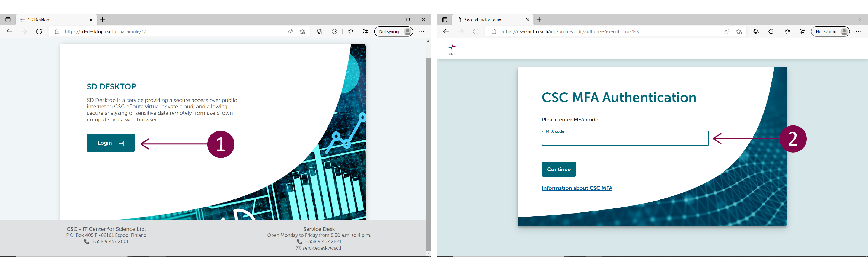Screen dimensions: 868x271
Task: Minimize the SD Desktop window
Action: (392, 20)
